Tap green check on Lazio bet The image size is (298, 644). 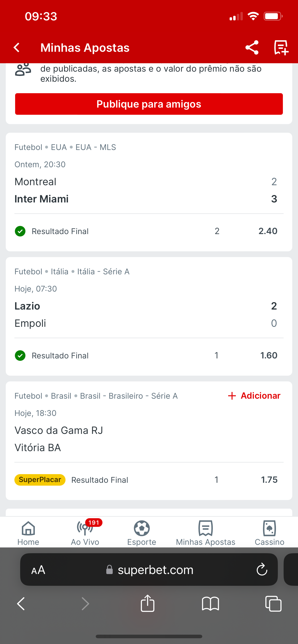pos(20,356)
